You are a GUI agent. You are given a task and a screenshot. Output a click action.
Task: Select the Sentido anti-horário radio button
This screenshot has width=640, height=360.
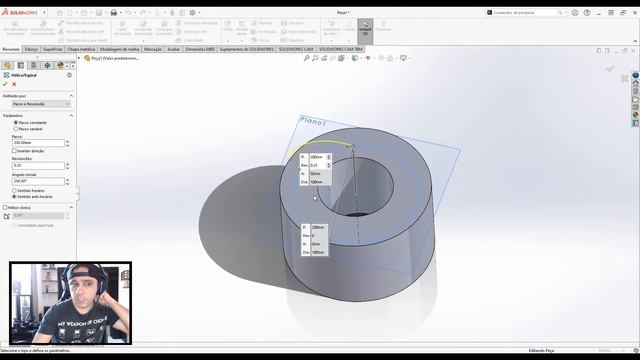tap(14, 197)
